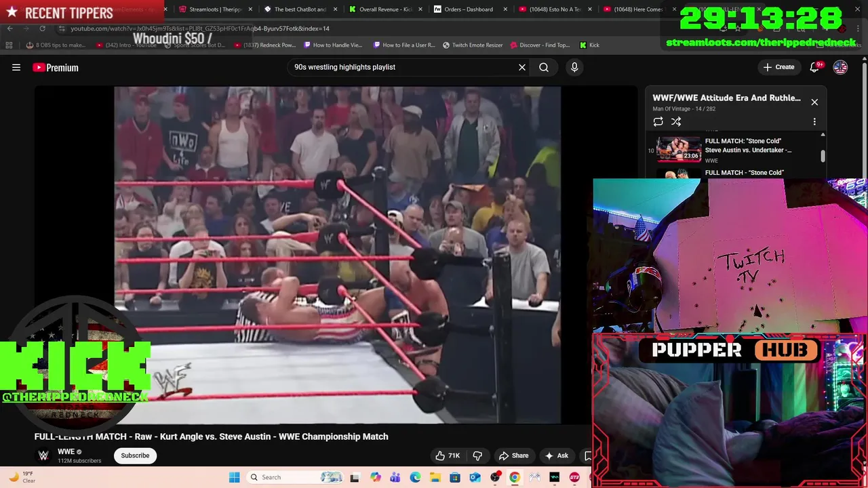
Task: Toggle shuffle playlist
Action: click(676, 122)
